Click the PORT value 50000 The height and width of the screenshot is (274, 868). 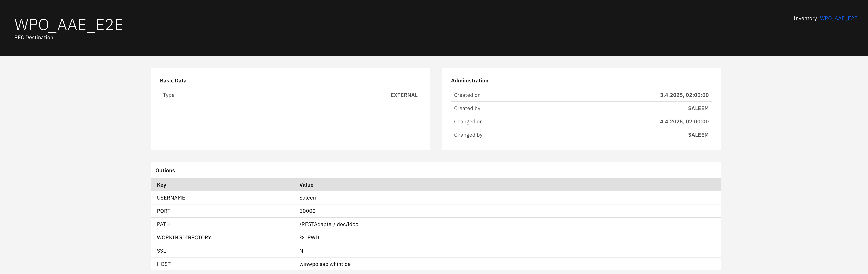pyautogui.click(x=307, y=211)
